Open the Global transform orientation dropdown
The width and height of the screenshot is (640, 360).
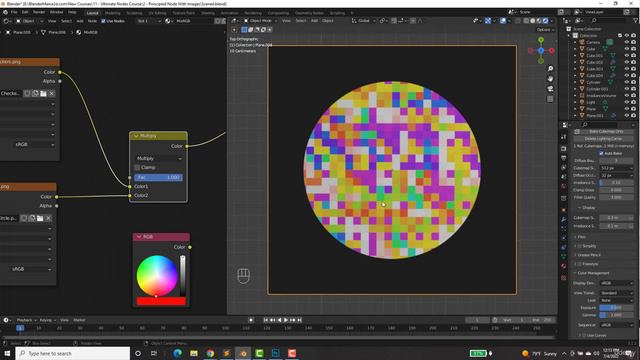point(363,21)
